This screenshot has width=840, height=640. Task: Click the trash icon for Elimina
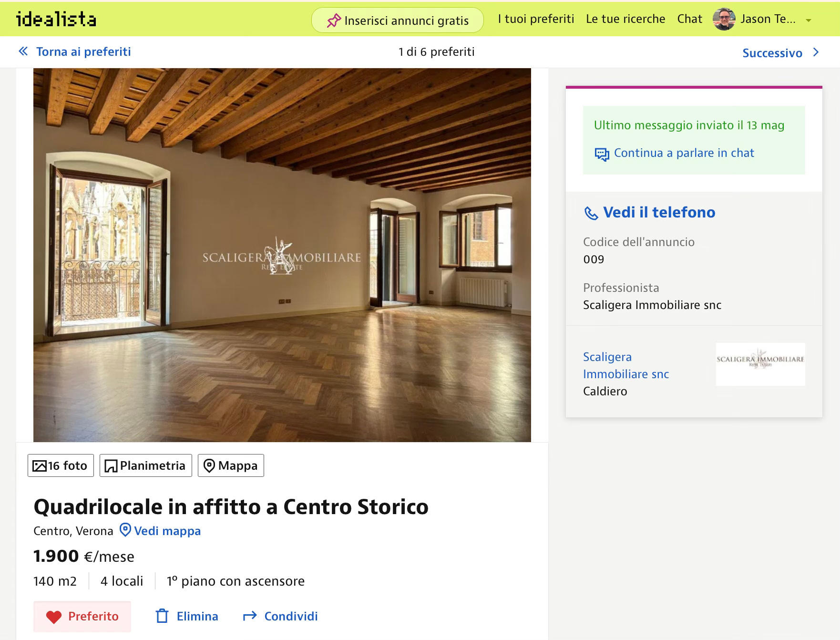tap(162, 616)
